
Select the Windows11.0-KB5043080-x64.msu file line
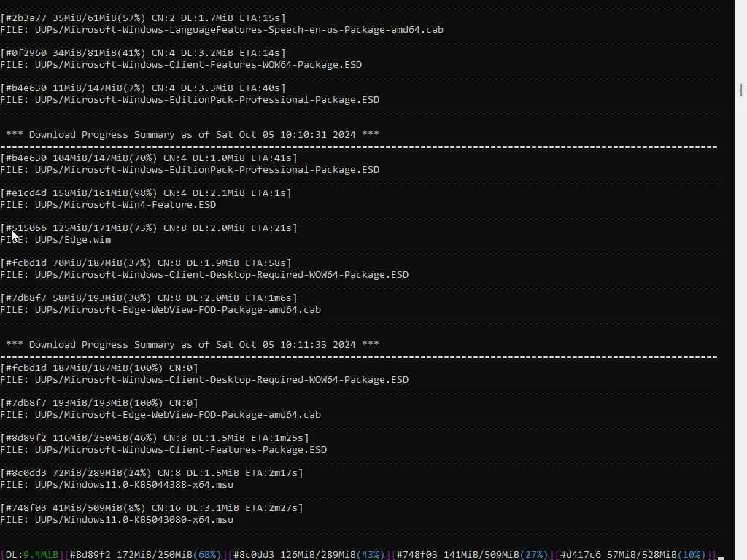[117, 519]
